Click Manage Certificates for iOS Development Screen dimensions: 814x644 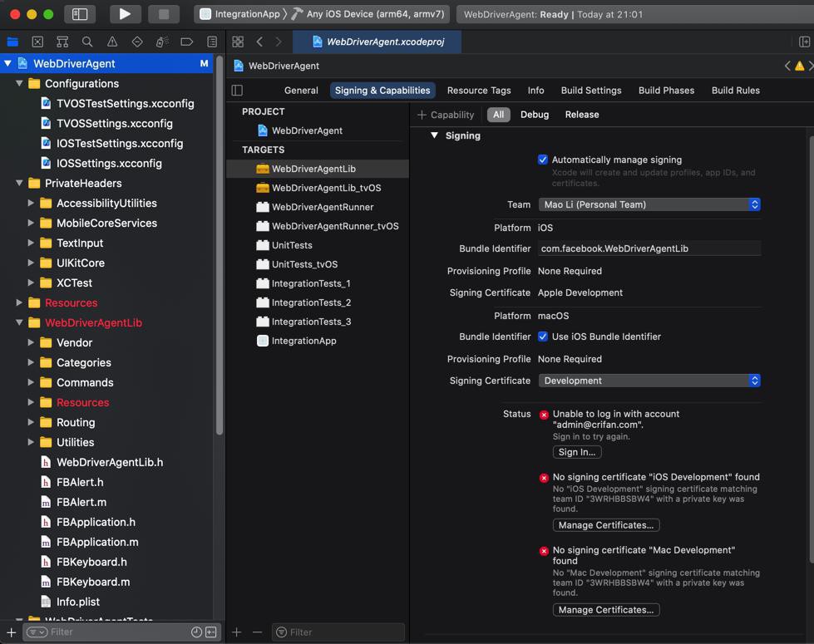[606, 525]
